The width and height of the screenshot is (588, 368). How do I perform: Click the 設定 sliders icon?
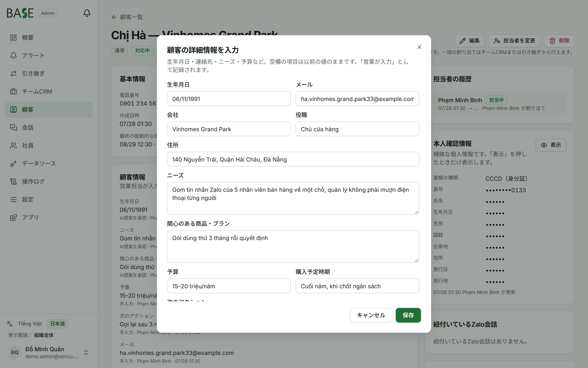(13, 200)
